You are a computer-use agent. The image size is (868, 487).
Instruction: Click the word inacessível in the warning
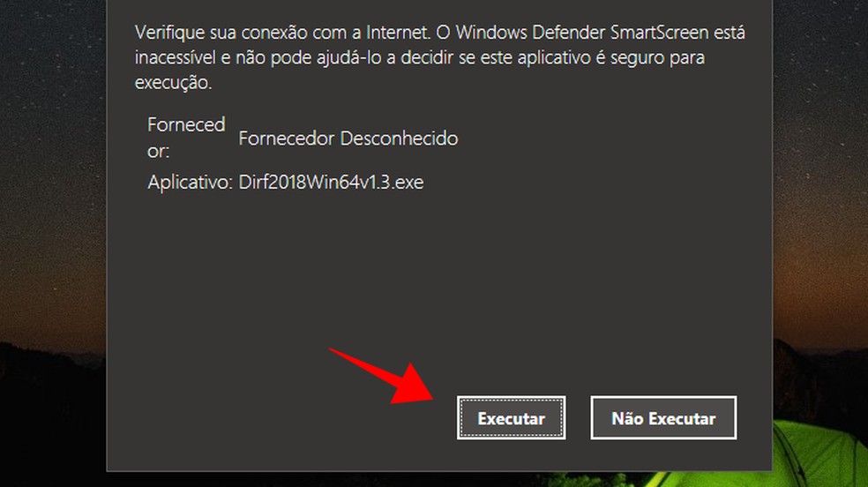click(175, 57)
